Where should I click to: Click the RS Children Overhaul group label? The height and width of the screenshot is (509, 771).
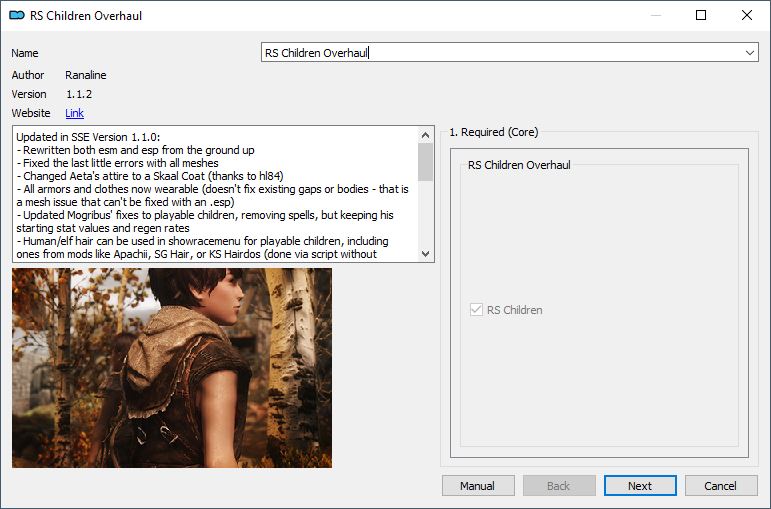coord(519,165)
